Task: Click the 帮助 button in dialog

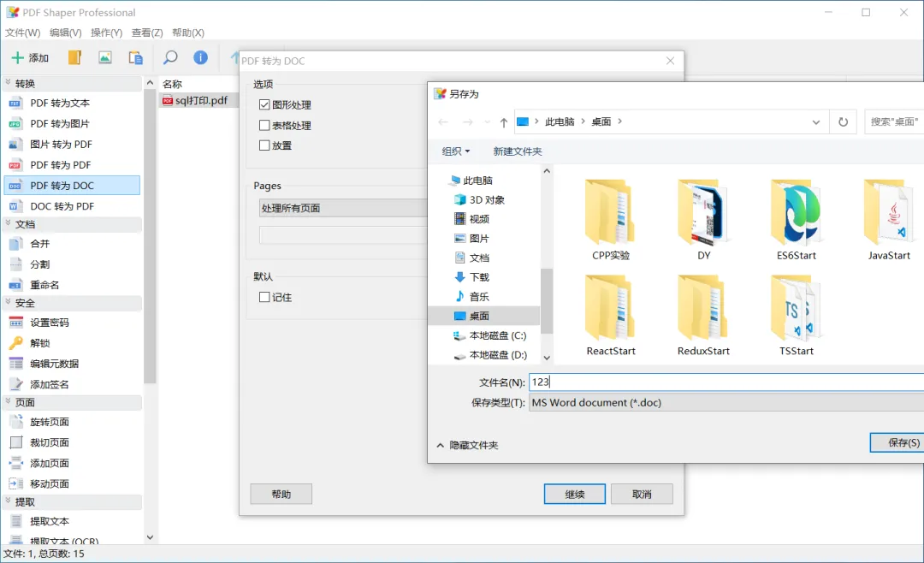Action: (x=281, y=494)
